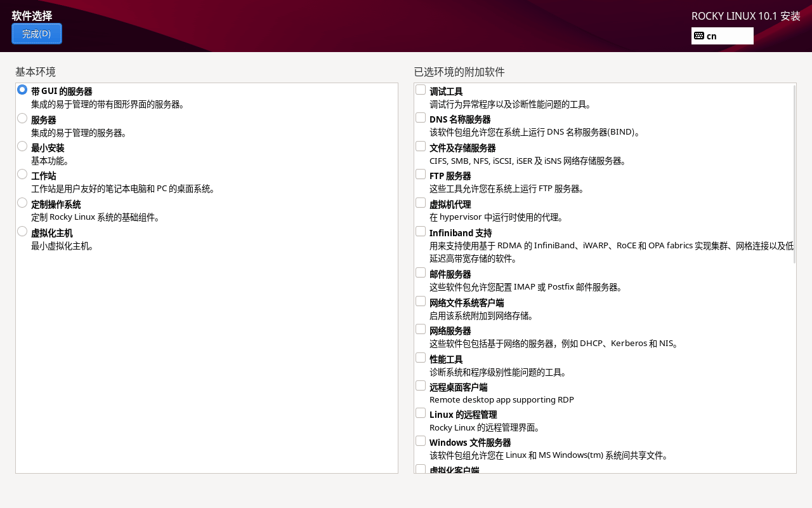Screen dimensions: 812x508
Task: Click the description 在 hypervisor 中运行时使用的代理。
Action: [x=497, y=217]
